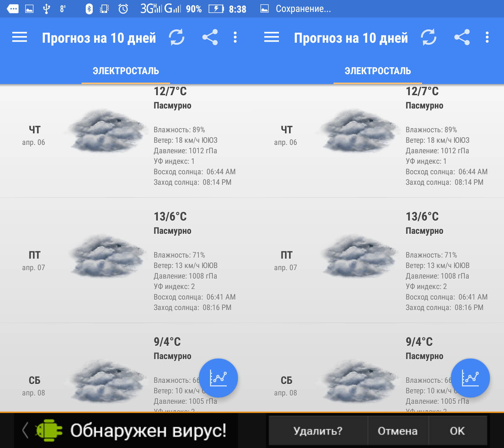Tap the cloud icon for СБ in left screen

[106, 381]
